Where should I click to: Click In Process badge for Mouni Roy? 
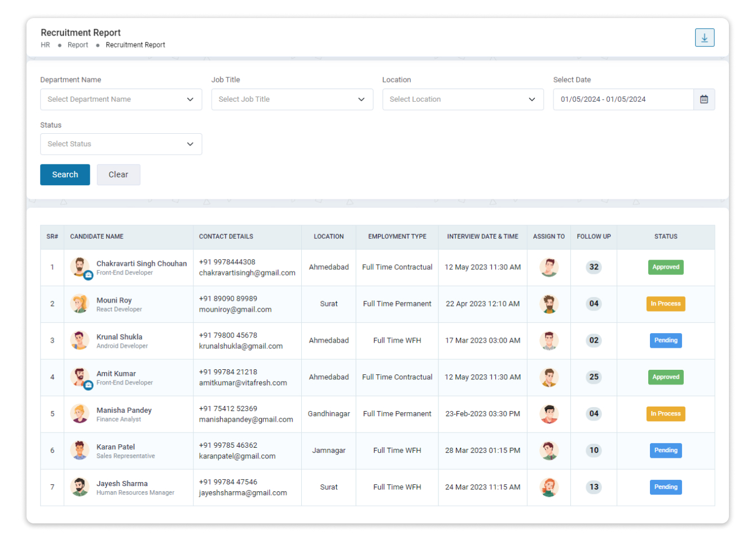(x=666, y=304)
